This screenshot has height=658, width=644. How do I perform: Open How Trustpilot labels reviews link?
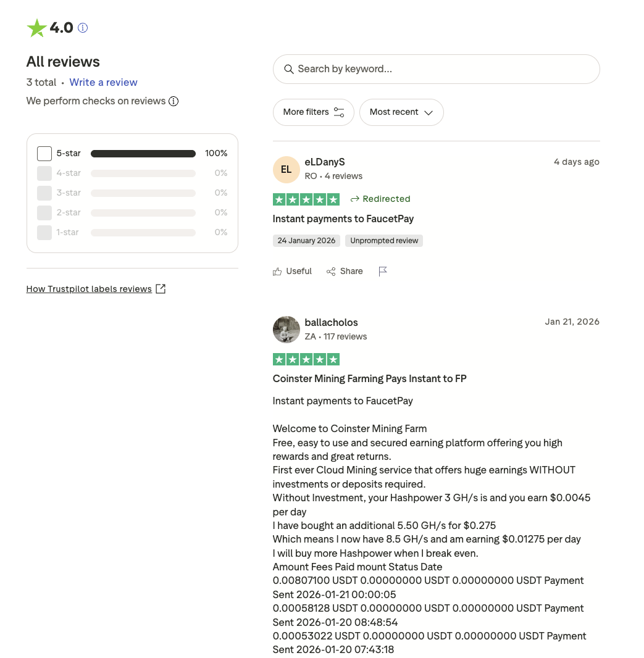[89, 289]
